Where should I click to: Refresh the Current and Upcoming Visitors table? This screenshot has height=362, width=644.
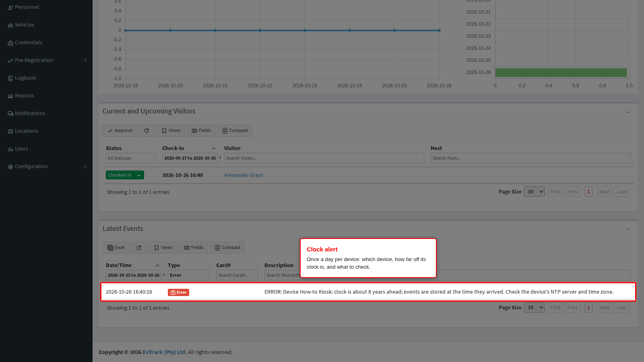coord(147,131)
